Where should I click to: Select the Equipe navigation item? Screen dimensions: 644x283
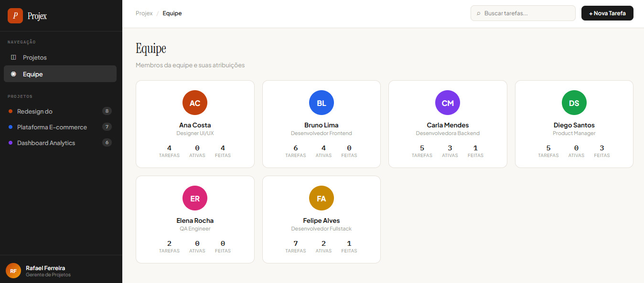pos(60,74)
